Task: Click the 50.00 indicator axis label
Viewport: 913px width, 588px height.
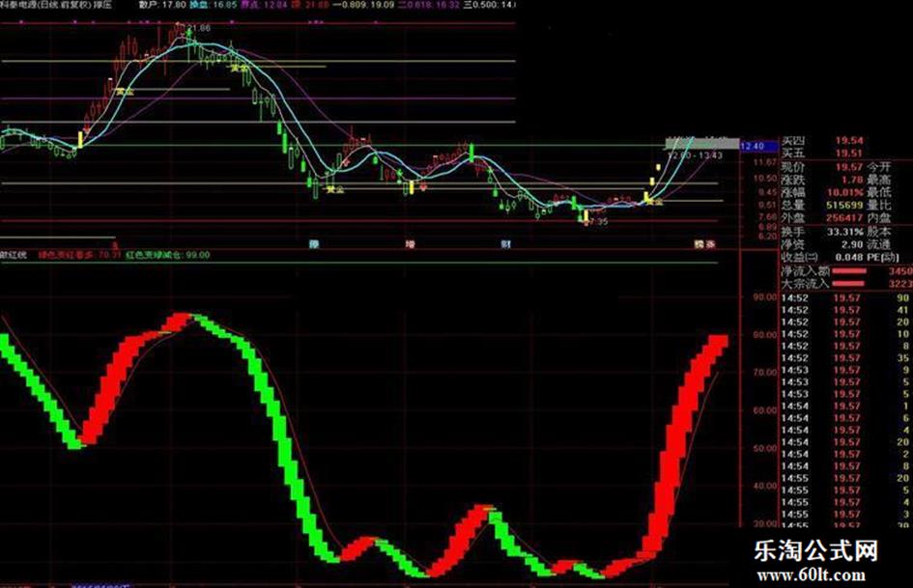Action: coord(765,448)
